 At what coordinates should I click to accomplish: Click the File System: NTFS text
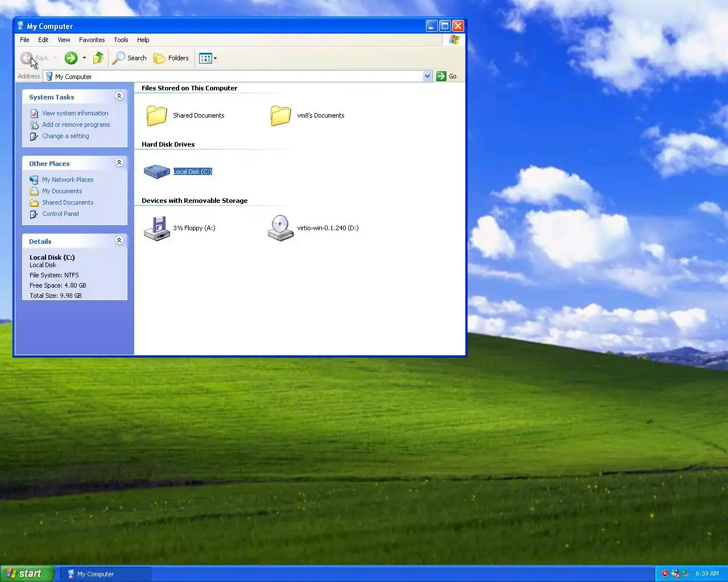[54, 275]
